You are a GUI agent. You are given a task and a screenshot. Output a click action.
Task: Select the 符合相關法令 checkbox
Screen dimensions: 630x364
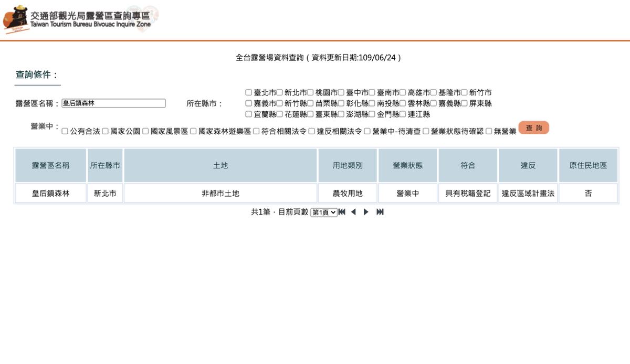point(256,131)
